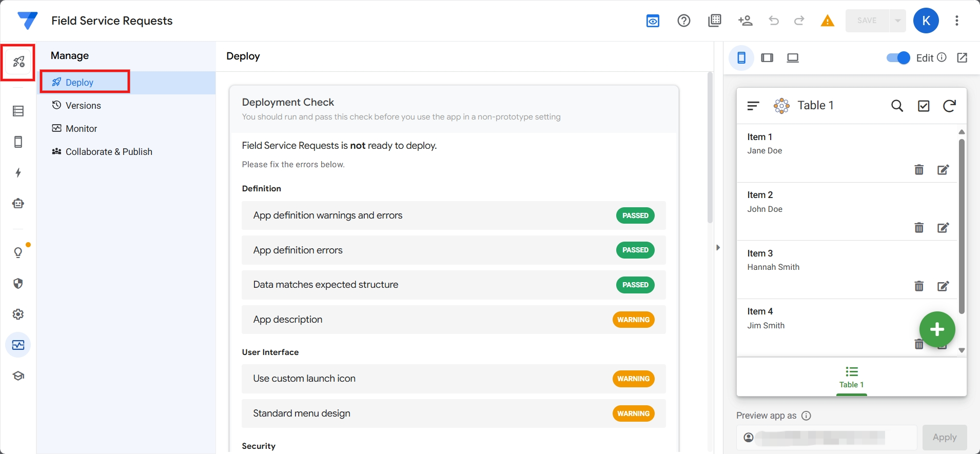Click the share add-user icon
980x454 pixels.
745,21
